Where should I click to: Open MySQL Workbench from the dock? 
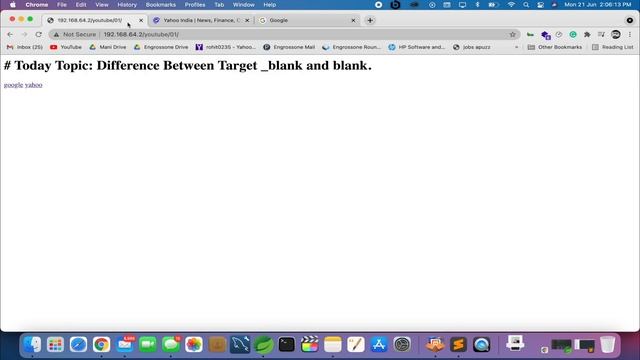[x=240, y=344]
